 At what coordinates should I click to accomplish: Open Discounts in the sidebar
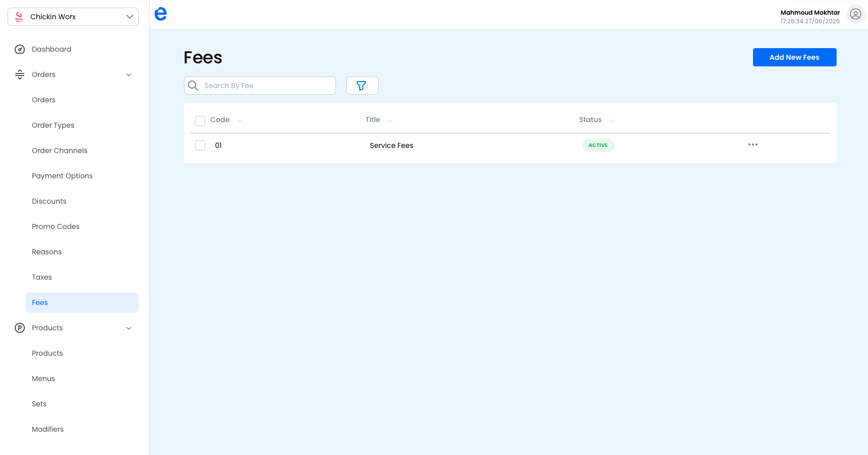[x=49, y=201]
